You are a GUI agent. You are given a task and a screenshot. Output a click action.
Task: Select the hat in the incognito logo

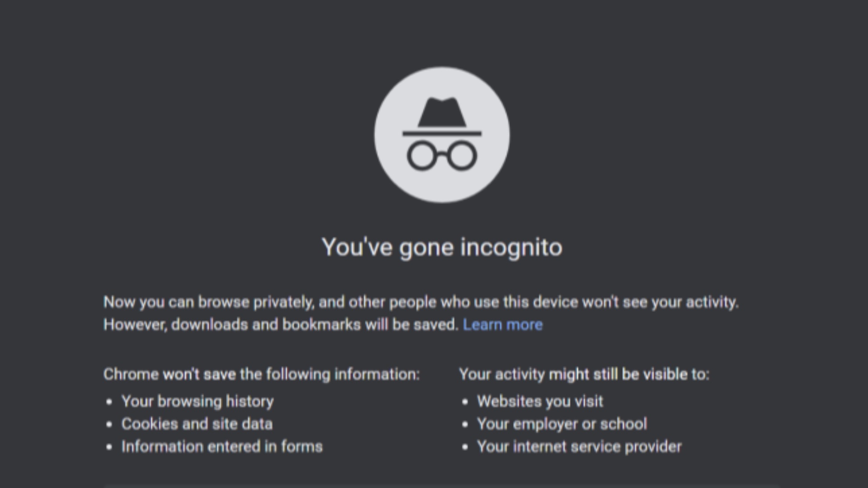[442, 113]
